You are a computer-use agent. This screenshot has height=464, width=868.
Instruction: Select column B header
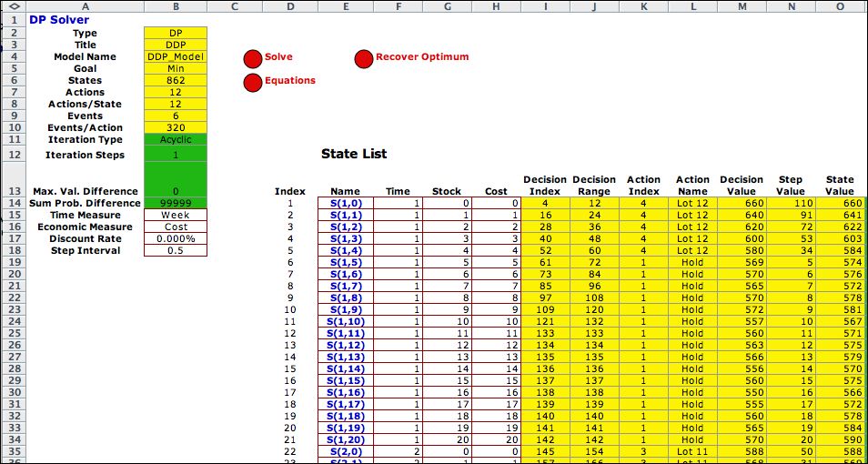[176, 6]
